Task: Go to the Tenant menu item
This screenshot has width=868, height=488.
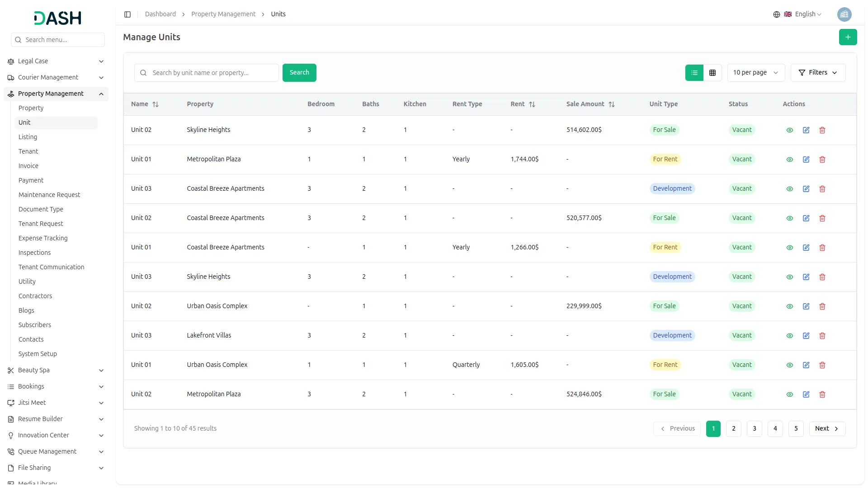Action: pyautogui.click(x=28, y=151)
